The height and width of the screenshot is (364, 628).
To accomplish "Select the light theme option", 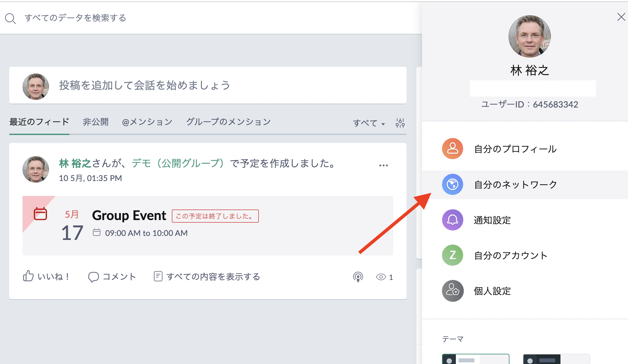I will pos(475,359).
